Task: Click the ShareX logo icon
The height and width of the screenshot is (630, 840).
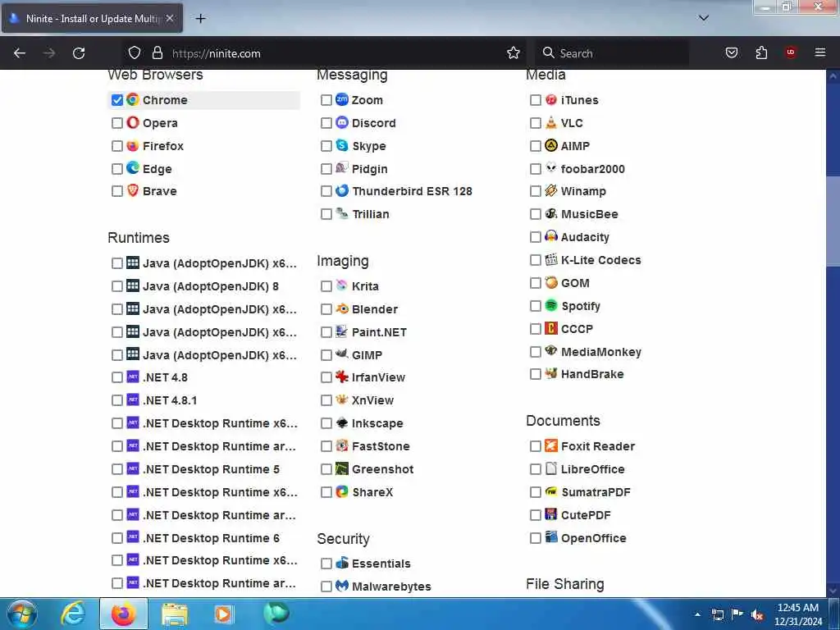Action: pyautogui.click(x=342, y=491)
